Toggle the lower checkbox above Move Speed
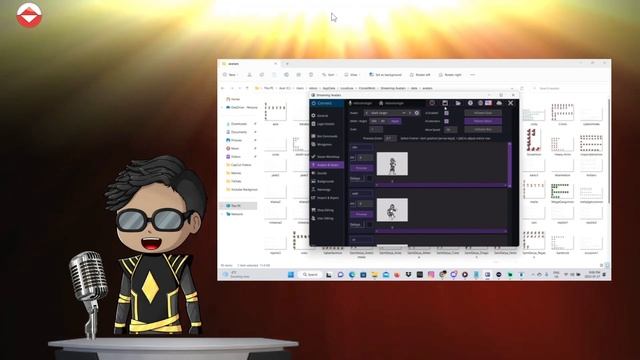The image size is (640, 360). (446, 121)
